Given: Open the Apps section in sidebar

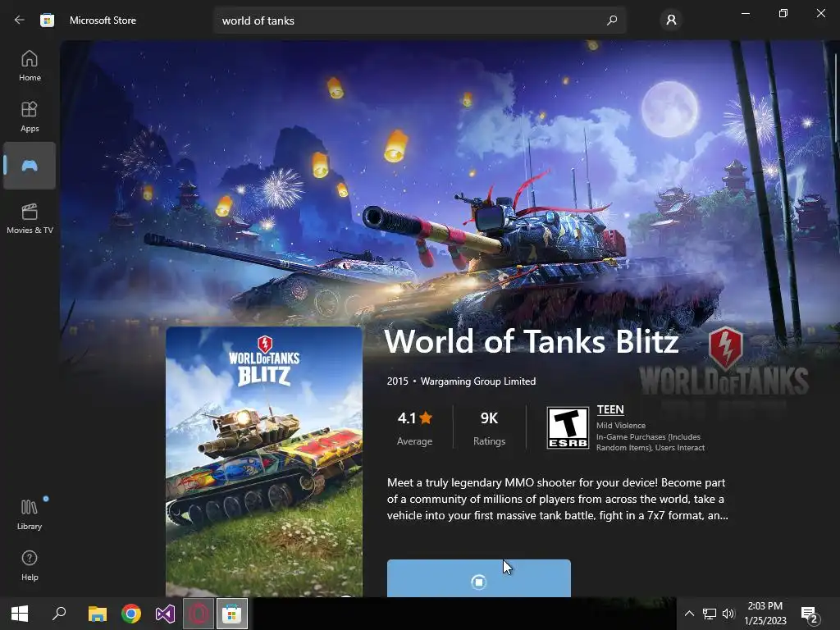Looking at the screenshot, I should tap(30, 116).
